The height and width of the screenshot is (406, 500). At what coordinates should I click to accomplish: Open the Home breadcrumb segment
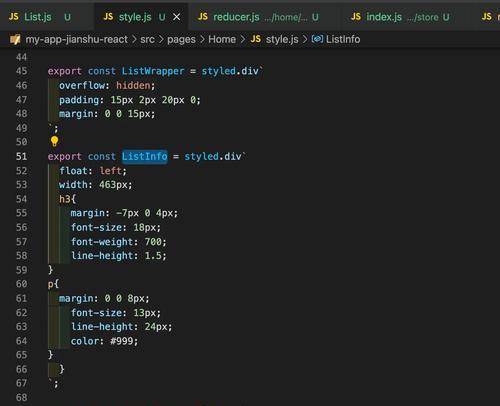222,39
